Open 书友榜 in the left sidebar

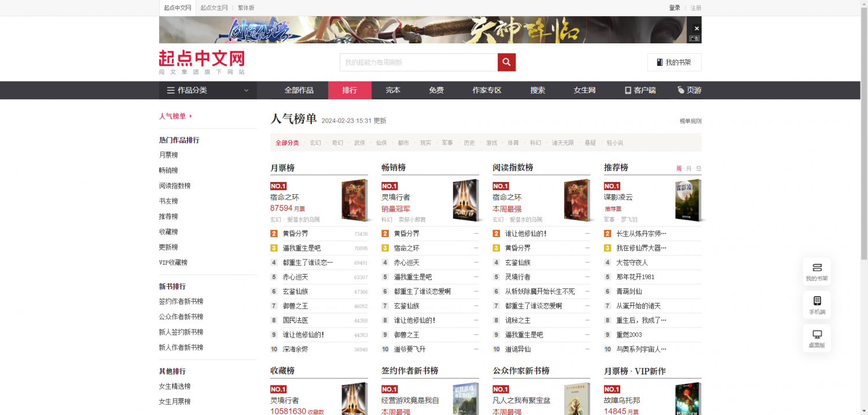[x=168, y=201]
